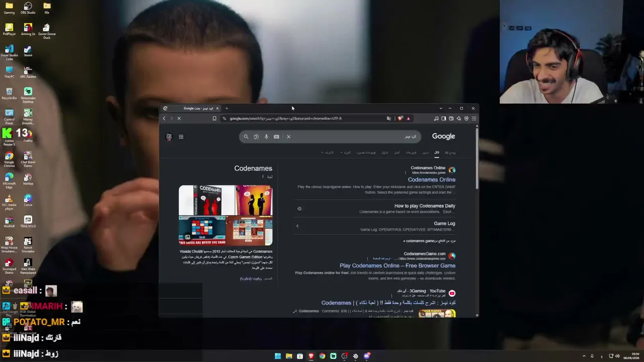The width and height of the screenshot is (644, 362).
Task: Open How to play Codenames Daily
Action: [x=425, y=206]
